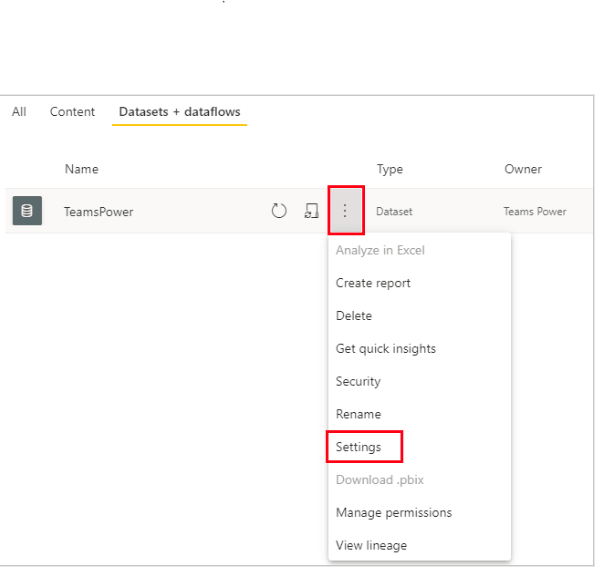This screenshot has width=598, height=571.
Task: Click the Teams Power owner cell
Action: tap(536, 212)
